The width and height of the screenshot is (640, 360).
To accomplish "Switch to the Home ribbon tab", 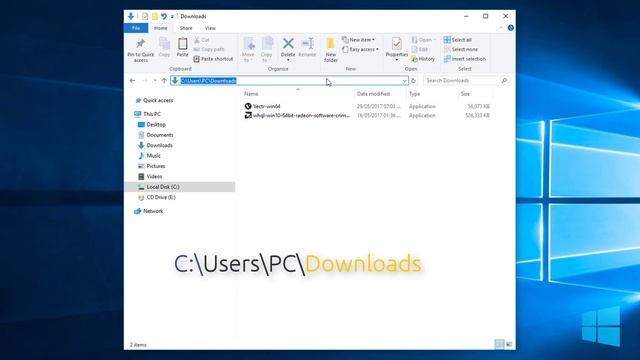I will pos(160,28).
